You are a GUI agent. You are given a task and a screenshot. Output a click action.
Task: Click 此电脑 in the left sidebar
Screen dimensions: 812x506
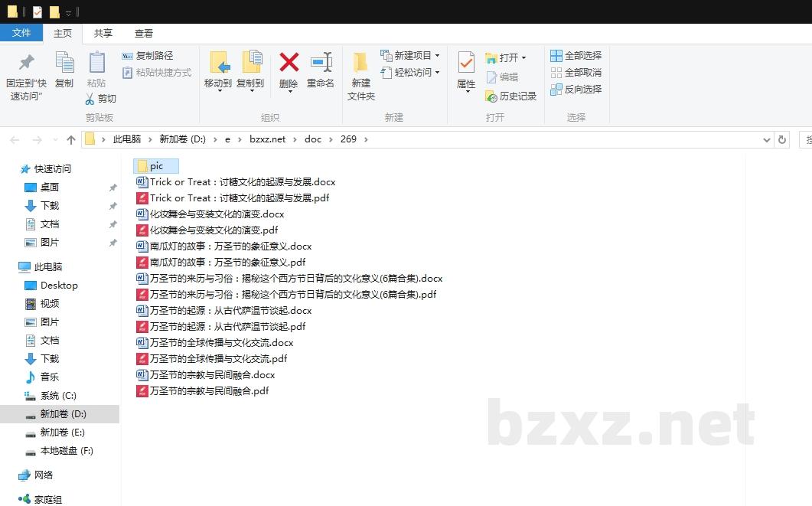coord(47,266)
